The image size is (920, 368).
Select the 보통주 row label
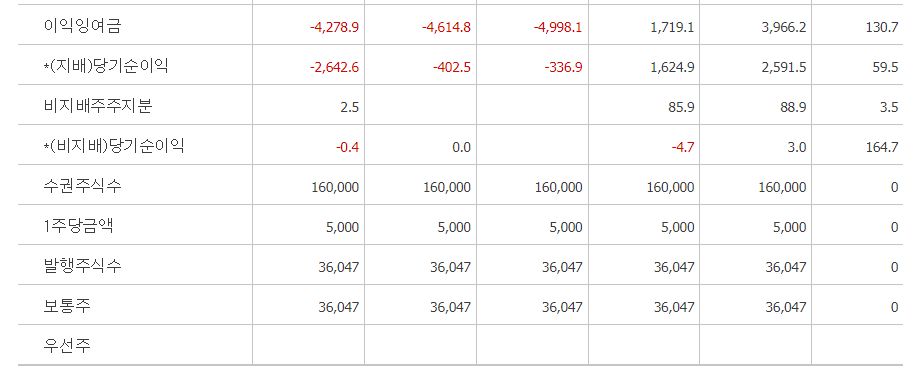coord(67,306)
